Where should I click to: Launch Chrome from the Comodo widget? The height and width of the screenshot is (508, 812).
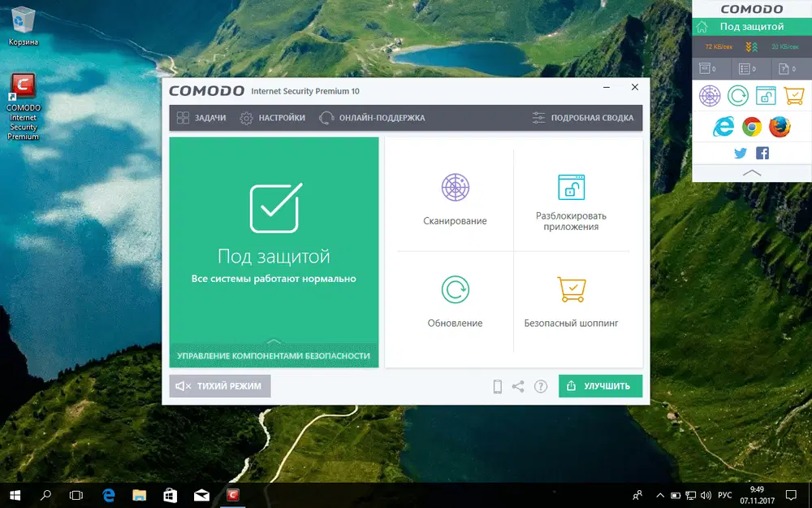754,126
